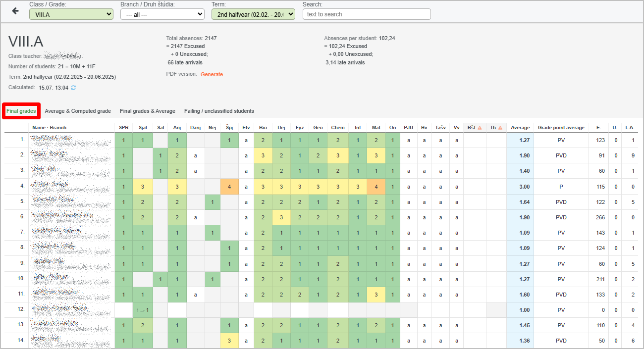Select the Final grades & Average tab
The image size is (644, 349).
point(148,111)
